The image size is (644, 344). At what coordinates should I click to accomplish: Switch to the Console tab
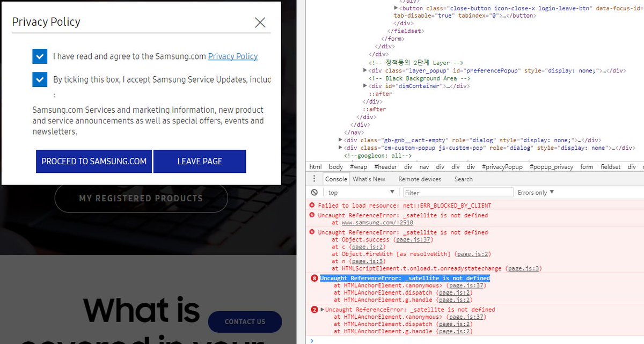(335, 179)
